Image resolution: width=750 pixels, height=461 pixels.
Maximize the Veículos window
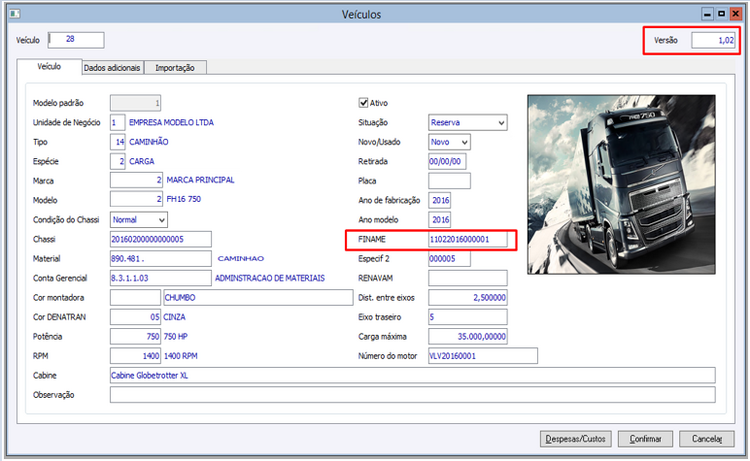pyautogui.click(x=721, y=14)
